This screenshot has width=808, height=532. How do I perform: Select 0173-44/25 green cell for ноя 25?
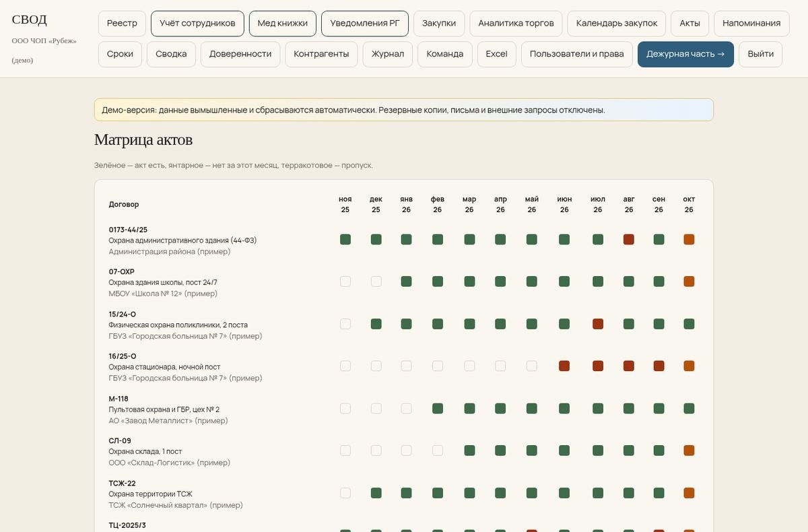345,240
